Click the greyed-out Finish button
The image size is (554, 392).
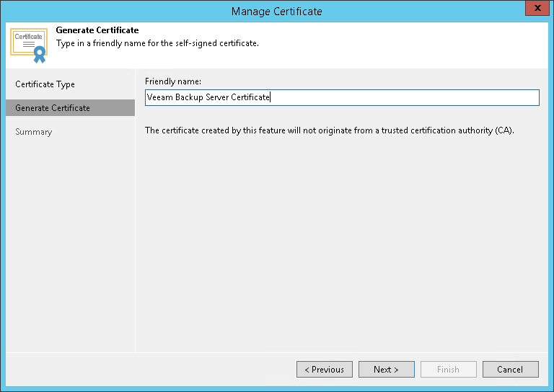pyautogui.click(x=448, y=370)
